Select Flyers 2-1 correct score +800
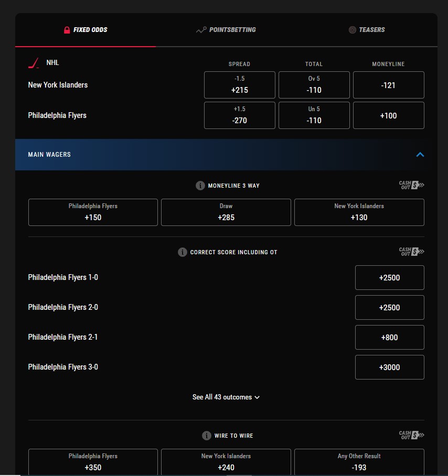Viewport: 448px width, 476px height. tap(390, 337)
